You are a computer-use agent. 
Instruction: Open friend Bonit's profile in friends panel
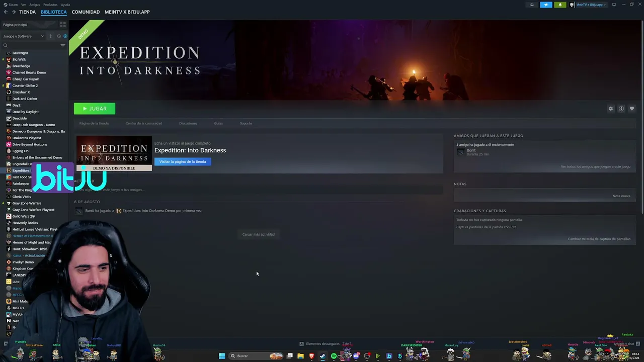tap(471, 150)
